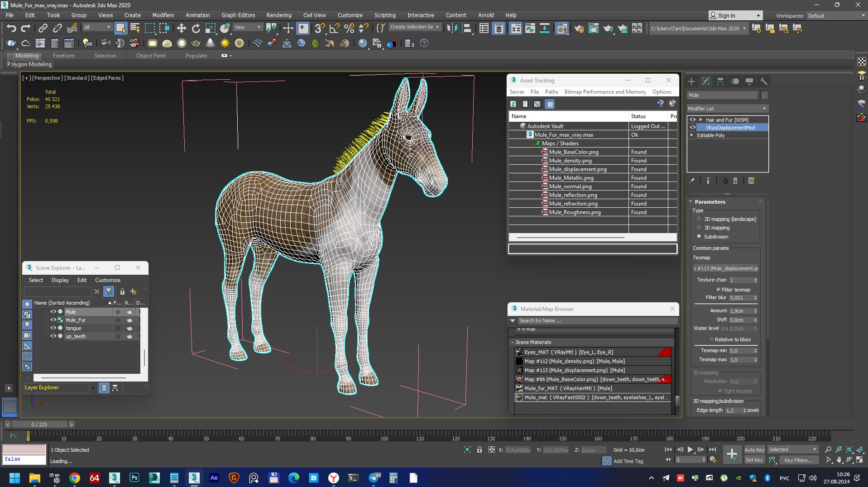Toggle the Angle Snap icon
This screenshot has height=487, width=868.
(x=334, y=29)
